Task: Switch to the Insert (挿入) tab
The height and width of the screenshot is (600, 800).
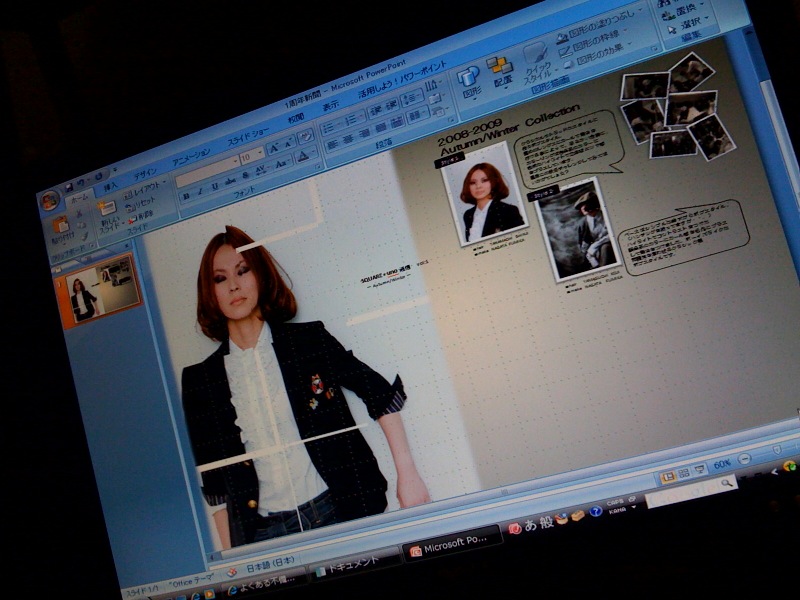Action: [109, 187]
